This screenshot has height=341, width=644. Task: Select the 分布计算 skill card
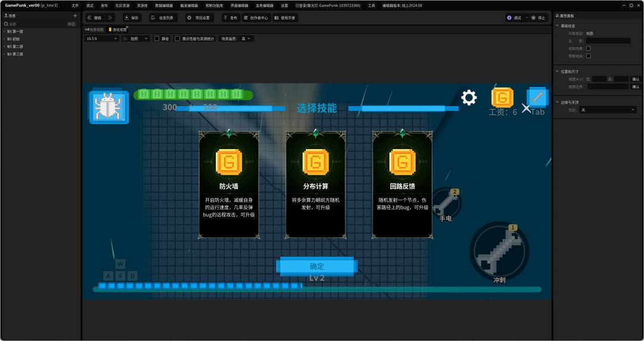coord(315,184)
